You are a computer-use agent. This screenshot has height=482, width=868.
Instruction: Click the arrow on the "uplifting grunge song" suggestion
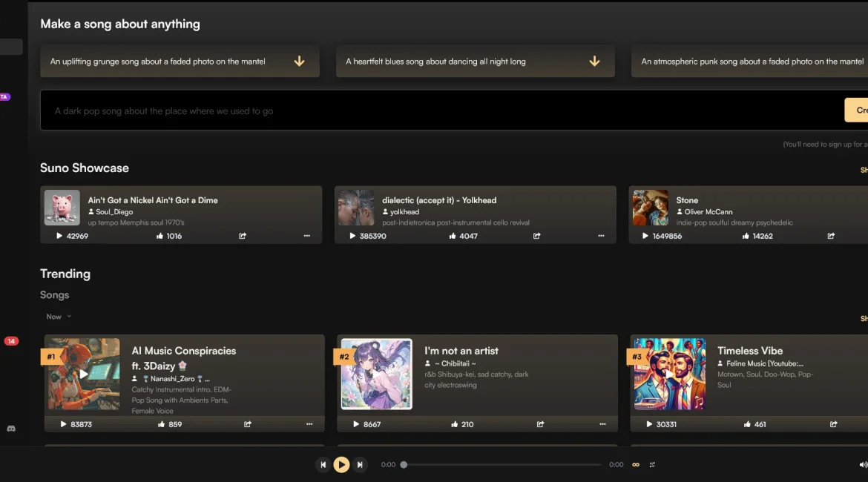click(299, 61)
